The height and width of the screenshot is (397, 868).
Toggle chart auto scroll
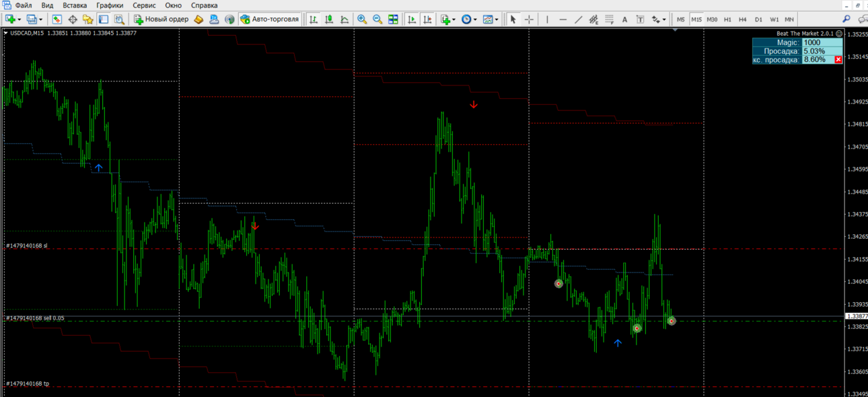point(412,20)
